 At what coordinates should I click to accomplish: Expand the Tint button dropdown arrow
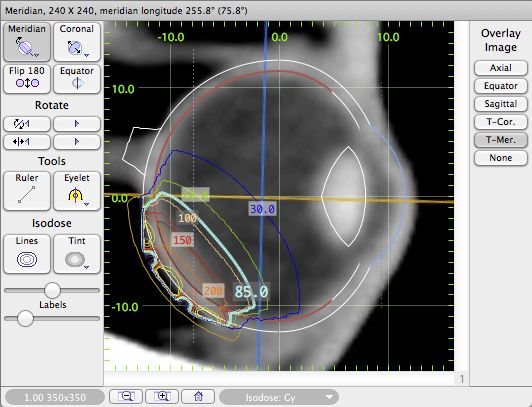tap(87, 267)
